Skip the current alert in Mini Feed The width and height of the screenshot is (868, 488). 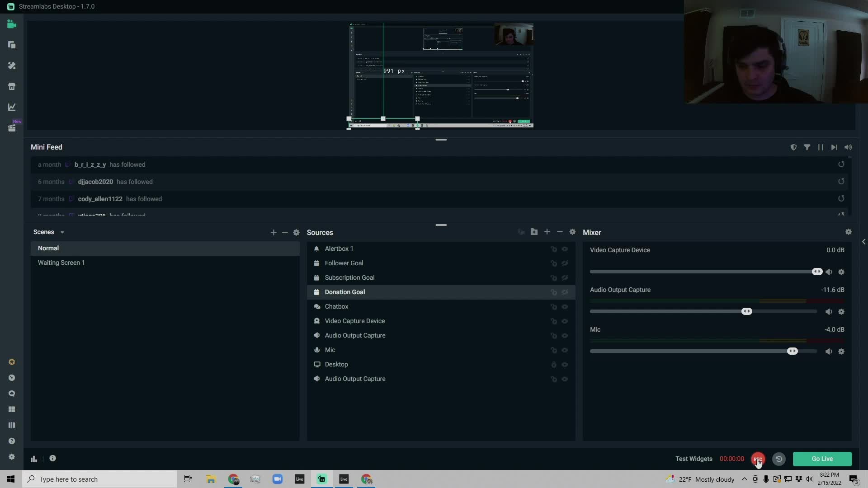(834, 147)
